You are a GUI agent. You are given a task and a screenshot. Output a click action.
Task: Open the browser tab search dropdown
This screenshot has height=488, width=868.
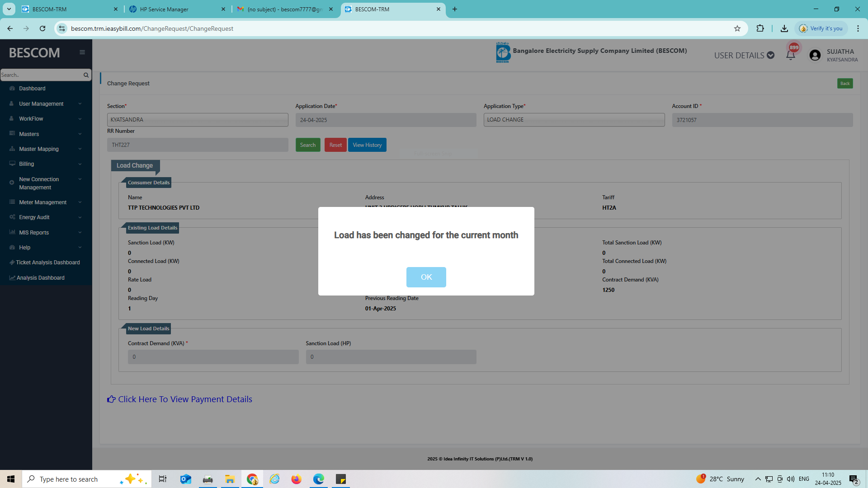[x=9, y=9]
